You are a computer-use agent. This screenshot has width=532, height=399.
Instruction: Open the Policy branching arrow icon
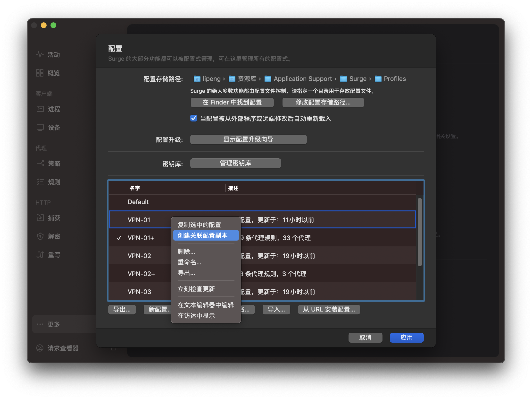[x=40, y=163]
